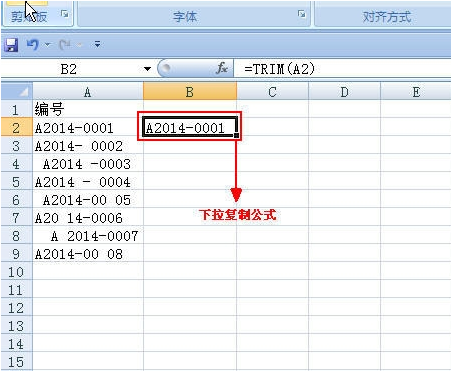451x371 pixels.
Task: Select row 10 header
Action: [x=17, y=271]
